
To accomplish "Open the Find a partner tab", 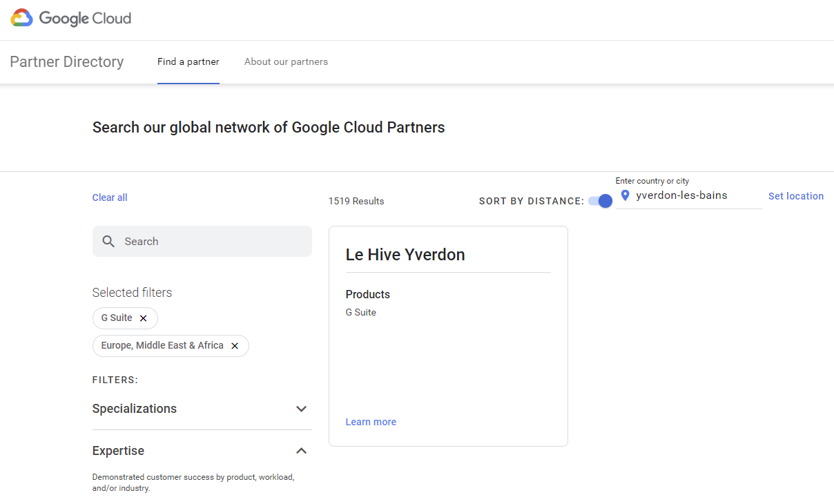I will [x=188, y=62].
